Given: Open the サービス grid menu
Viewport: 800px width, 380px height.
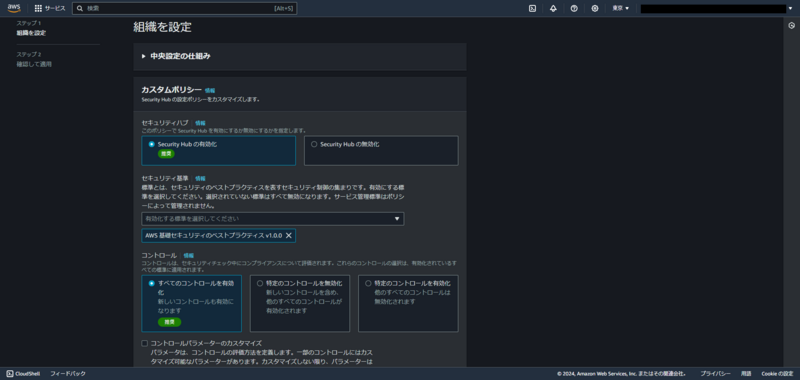Looking at the screenshot, I should coord(50,8).
